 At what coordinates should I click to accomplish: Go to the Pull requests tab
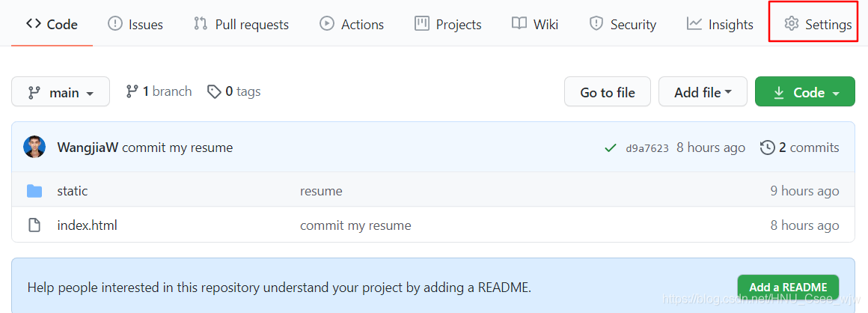click(241, 25)
